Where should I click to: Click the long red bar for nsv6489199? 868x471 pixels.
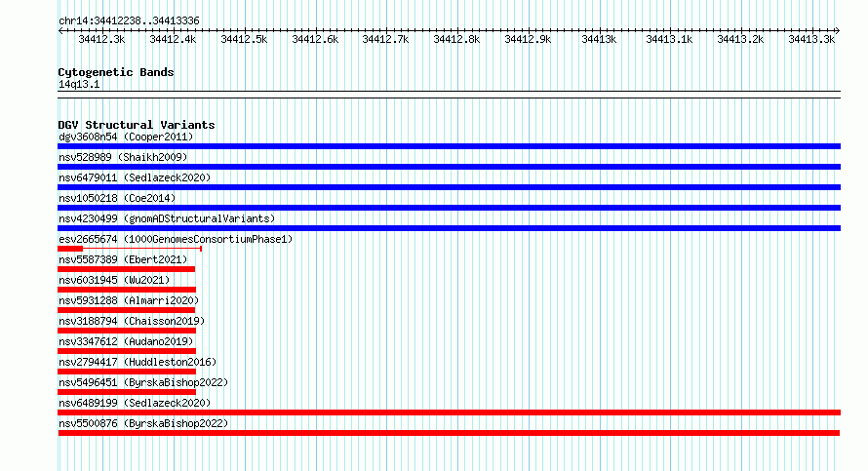tap(449, 412)
